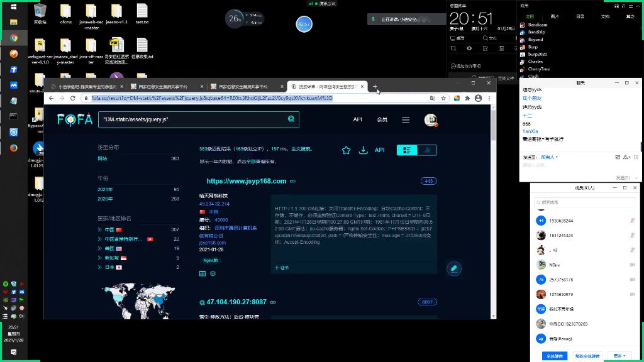Screen dimensions: 644x362
Task: Open the 发送至 所有人 recipient dropdown
Action: pos(549,157)
